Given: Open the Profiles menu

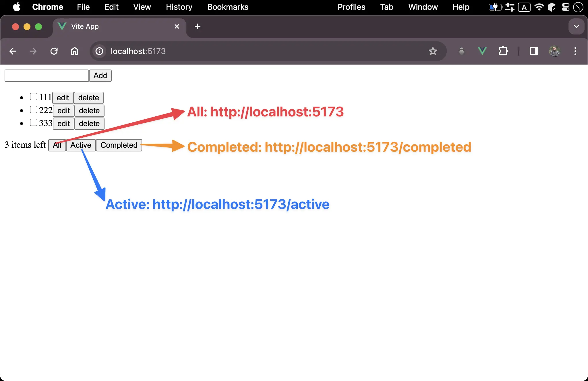Looking at the screenshot, I should (x=351, y=7).
